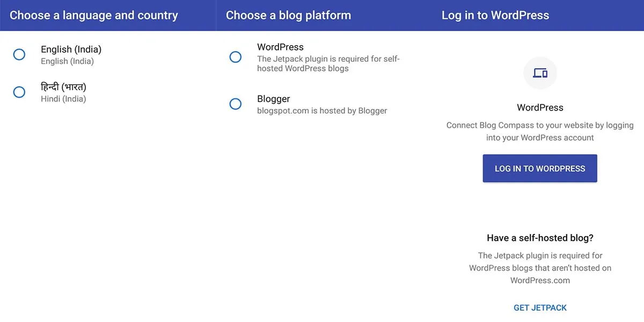The image size is (644, 322).
Task: Click the 'Blogger' option title
Action: tap(274, 99)
